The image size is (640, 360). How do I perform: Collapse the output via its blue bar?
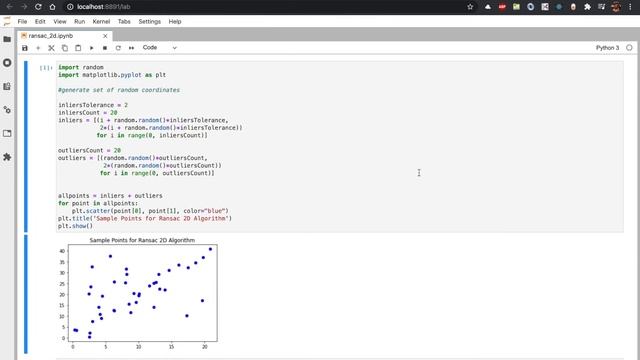(x=26, y=294)
